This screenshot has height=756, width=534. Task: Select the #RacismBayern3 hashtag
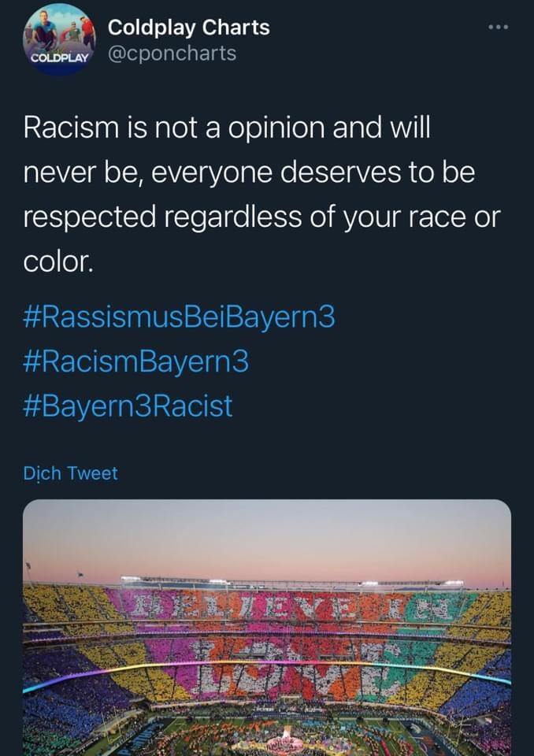point(136,362)
